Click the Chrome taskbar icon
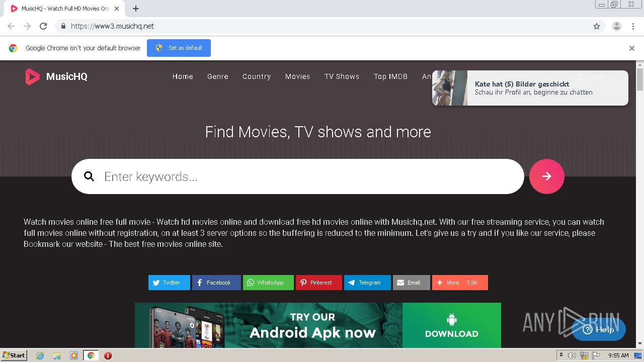The width and height of the screenshot is (644, 362). coord(91,355)
